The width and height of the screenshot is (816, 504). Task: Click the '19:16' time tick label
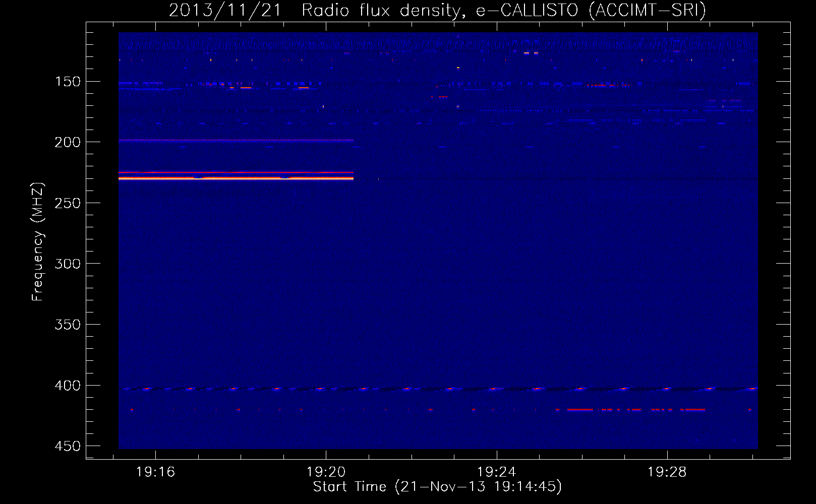coord(155,472)
